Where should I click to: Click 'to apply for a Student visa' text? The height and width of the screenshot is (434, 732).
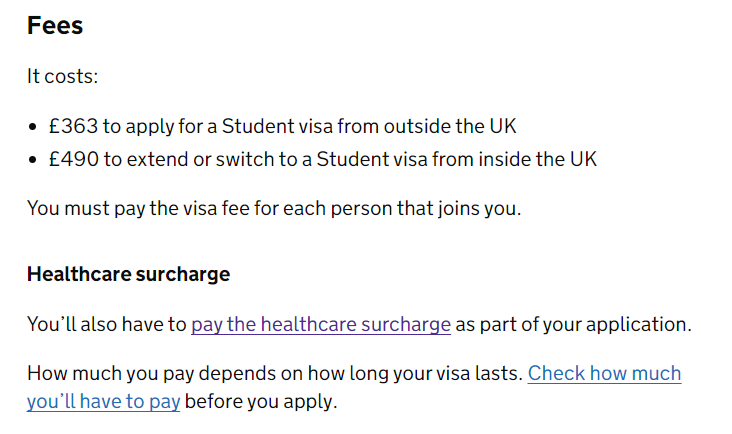218,126
